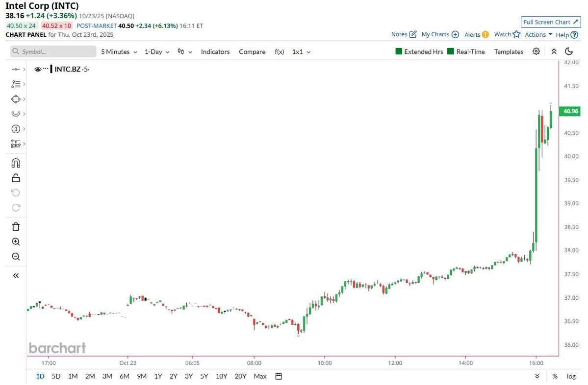Screen dimensions: 588x385
Task: Open the 1x1 grid layout dropdown
Action: [x=302, y=52]
